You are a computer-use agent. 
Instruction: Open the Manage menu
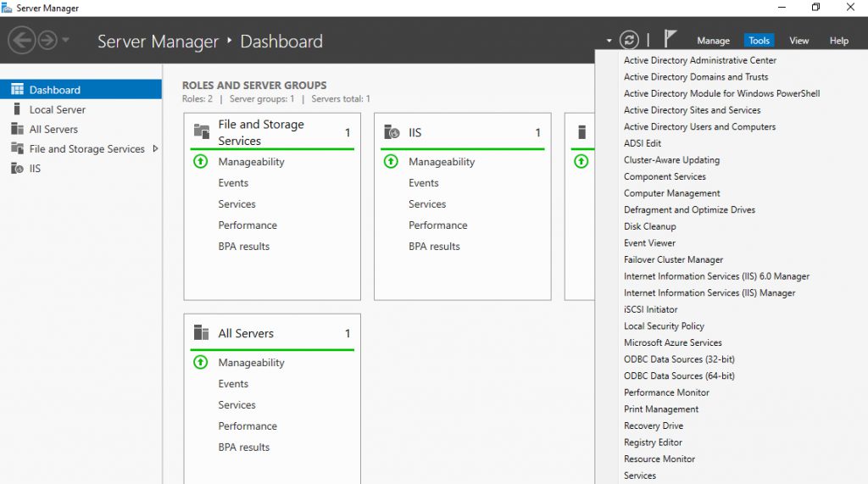[713, 41]
